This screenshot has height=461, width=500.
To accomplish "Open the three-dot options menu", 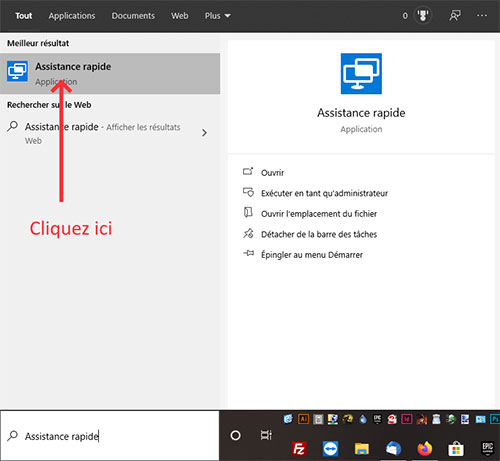I will click(x=482, y=15).
